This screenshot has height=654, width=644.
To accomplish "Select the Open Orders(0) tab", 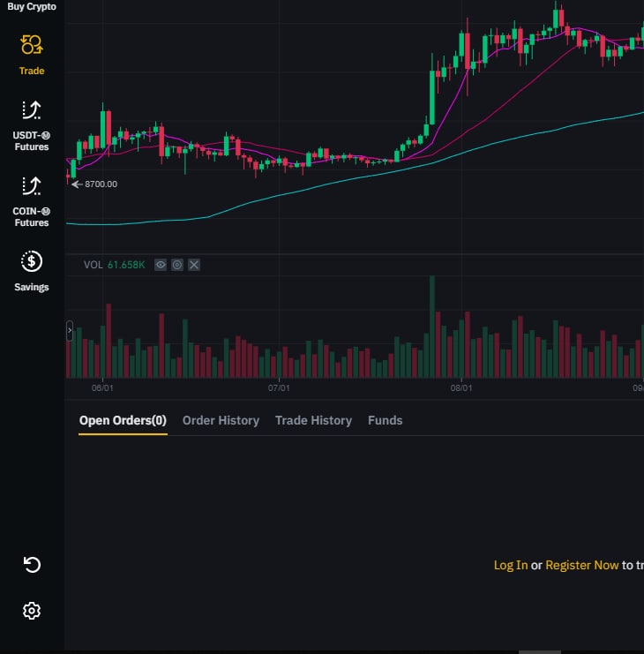I will coord(123,420).
